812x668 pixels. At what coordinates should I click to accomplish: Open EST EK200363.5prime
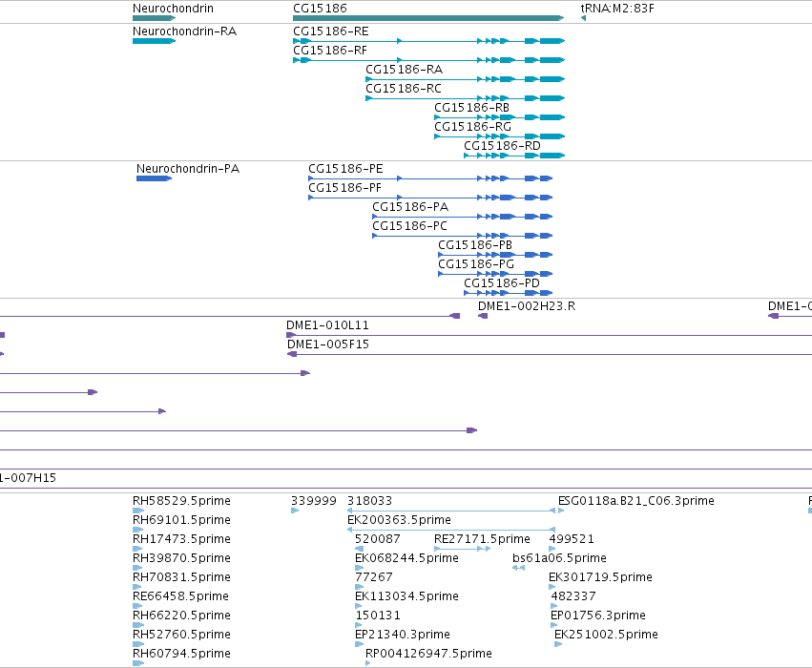pos(399,520)
